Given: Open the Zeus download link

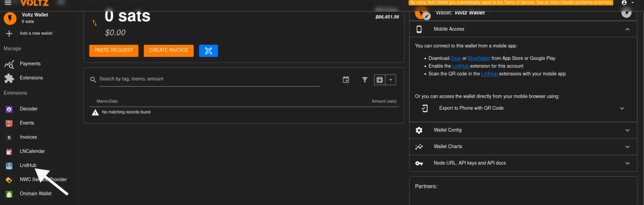Looking at the screenshot, I should (x=456, y=58).
